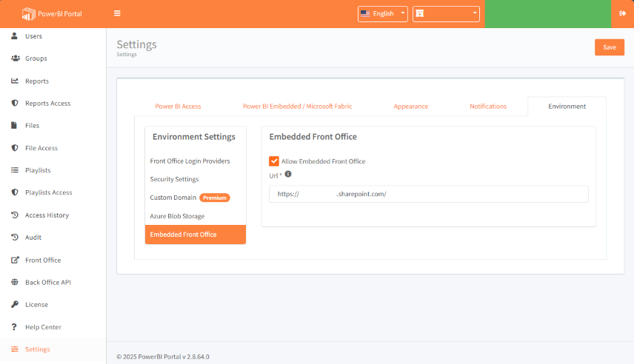Click the Users icon in sidebar

pyautogui.click(x=15, y=36)
